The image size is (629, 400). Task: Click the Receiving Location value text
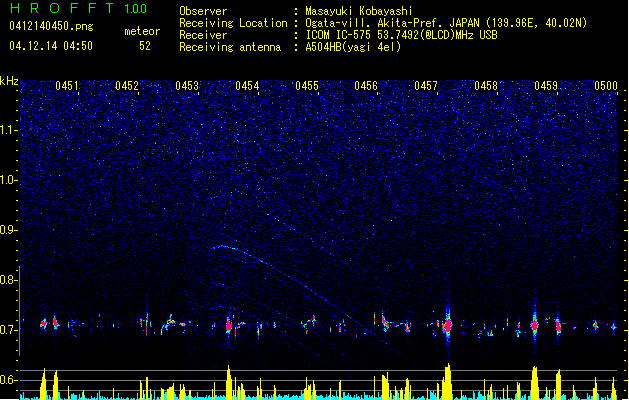(446, 23)
